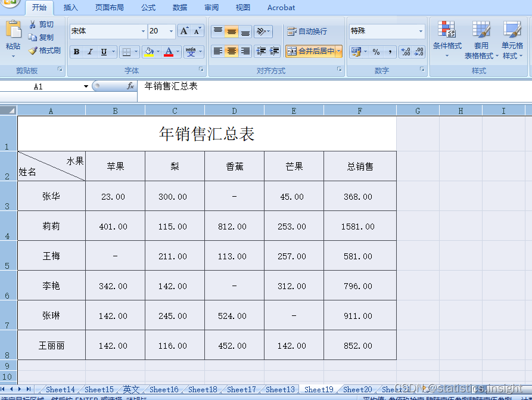532x400 pixels.
Task: Click the Copy (复制) icon
Action: pyautogui.click(x=33, y=38)
